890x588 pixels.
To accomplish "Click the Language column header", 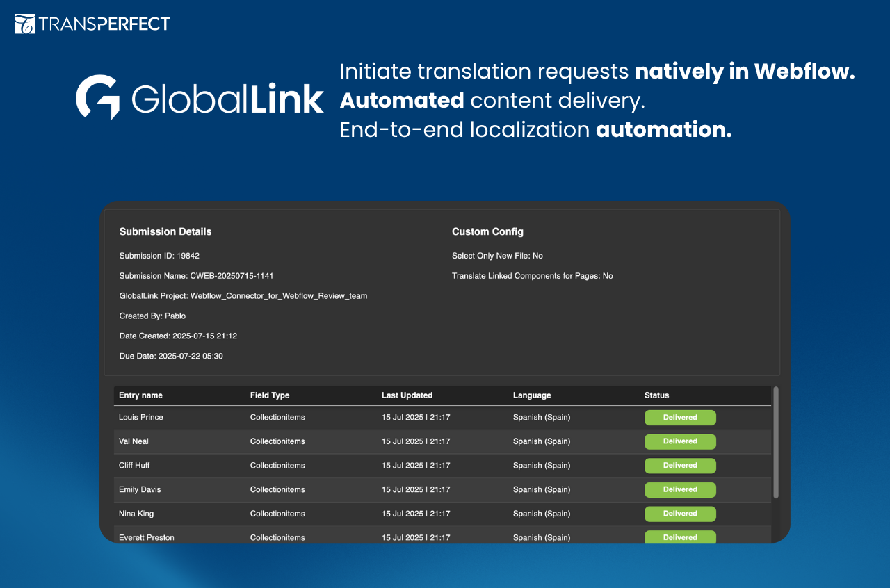I will coord(532,395).
